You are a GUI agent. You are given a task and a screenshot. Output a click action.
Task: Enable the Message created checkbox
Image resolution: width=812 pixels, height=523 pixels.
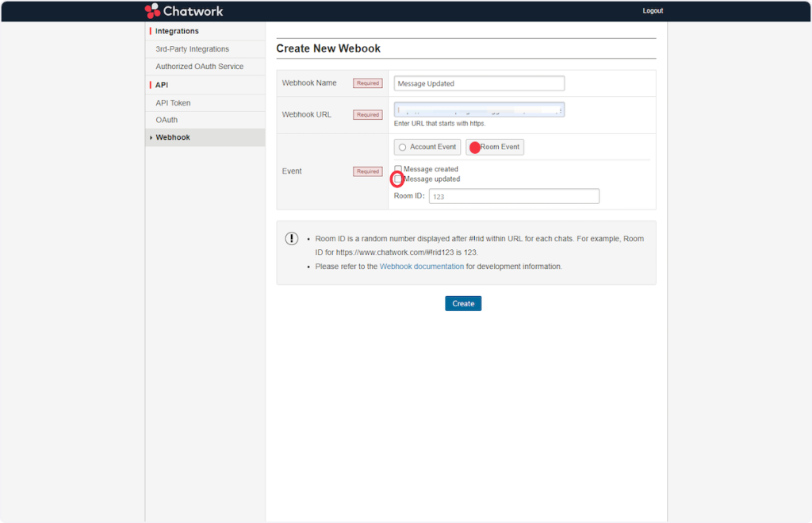point(398,169)
